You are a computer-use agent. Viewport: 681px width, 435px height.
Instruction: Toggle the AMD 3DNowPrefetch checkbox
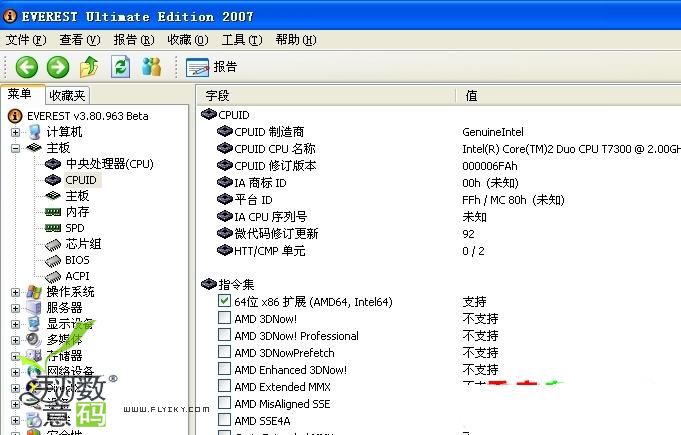[224, 352]
